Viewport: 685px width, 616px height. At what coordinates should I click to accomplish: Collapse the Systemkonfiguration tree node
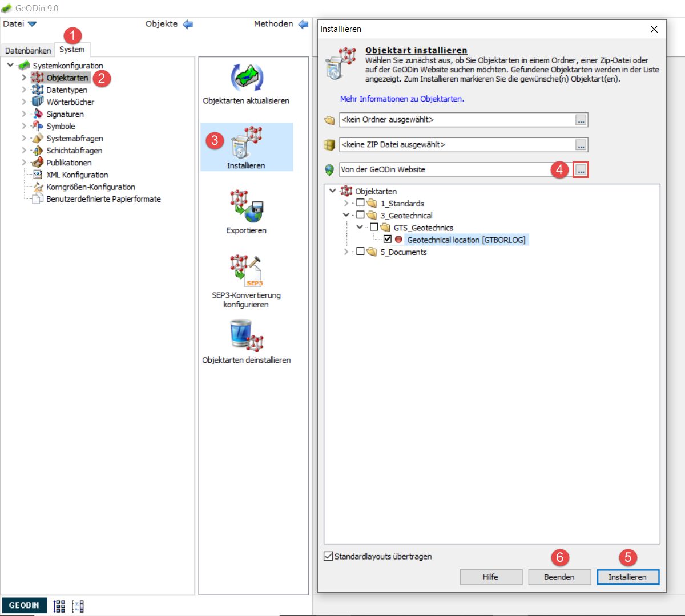tap(10, 65)
